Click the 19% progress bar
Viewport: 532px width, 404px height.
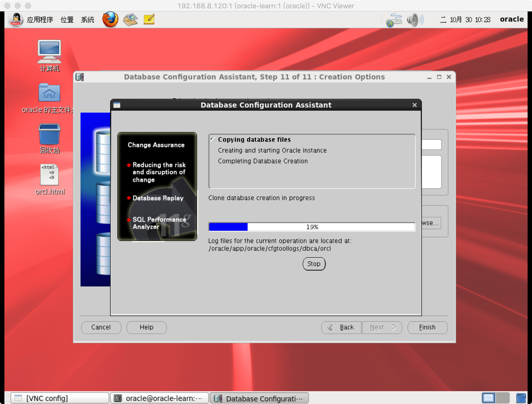312,227
